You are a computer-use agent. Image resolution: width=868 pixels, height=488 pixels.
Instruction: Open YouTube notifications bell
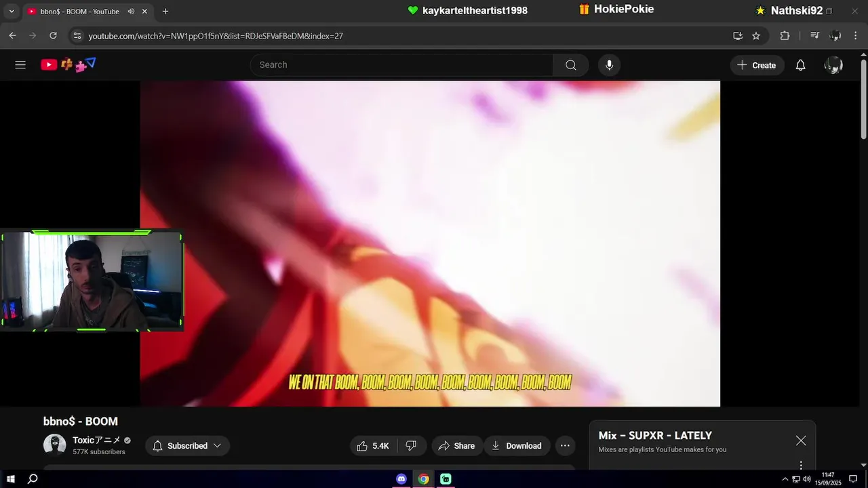(x=800, y=65)
